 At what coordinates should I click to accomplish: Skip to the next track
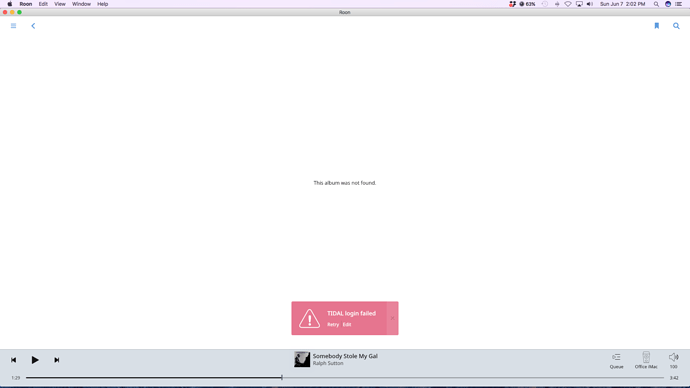(x=56, y=360)
